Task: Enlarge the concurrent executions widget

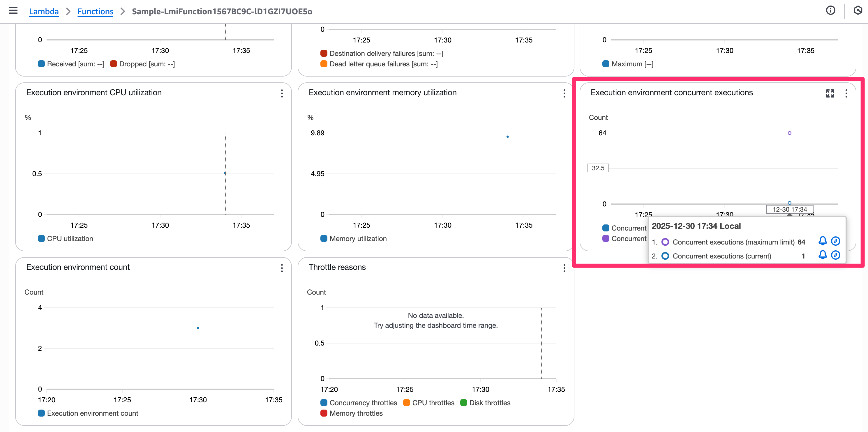Action: 830,93
